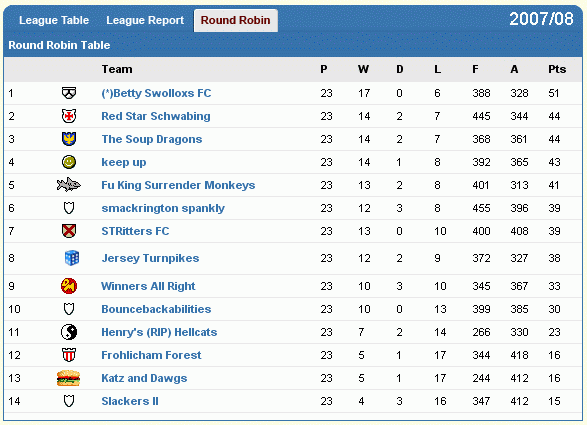Click the Team column header
The width and height of the screenshot is (587, 425).
pyautogui.click(x=117, y=69)
